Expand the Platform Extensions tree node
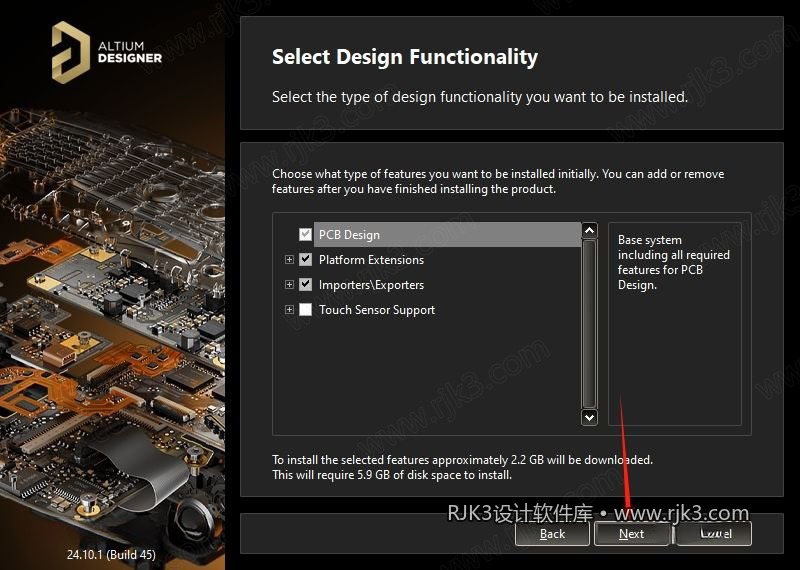 pyautogui.click(x=289, y=259)
